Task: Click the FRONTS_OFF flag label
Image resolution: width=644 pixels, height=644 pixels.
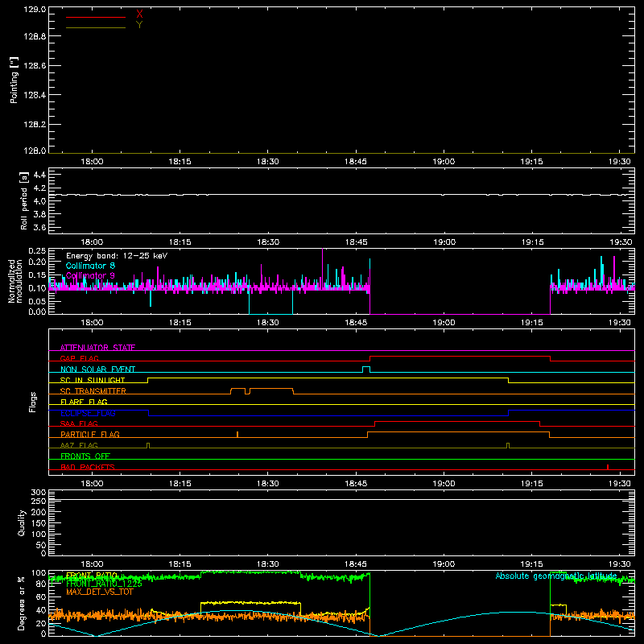Action: [x=85, y=456]
